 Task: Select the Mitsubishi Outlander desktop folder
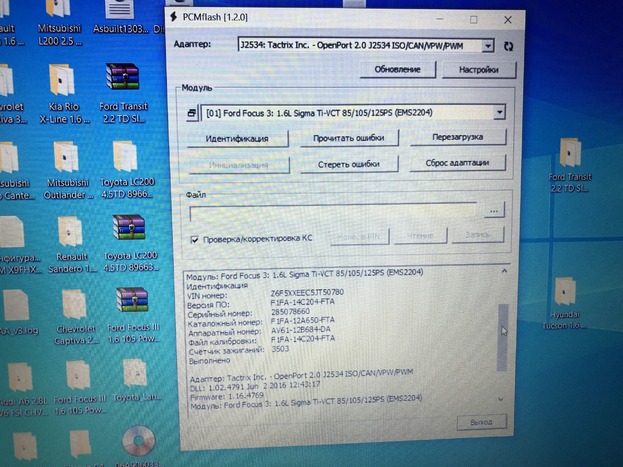[65, 160]
